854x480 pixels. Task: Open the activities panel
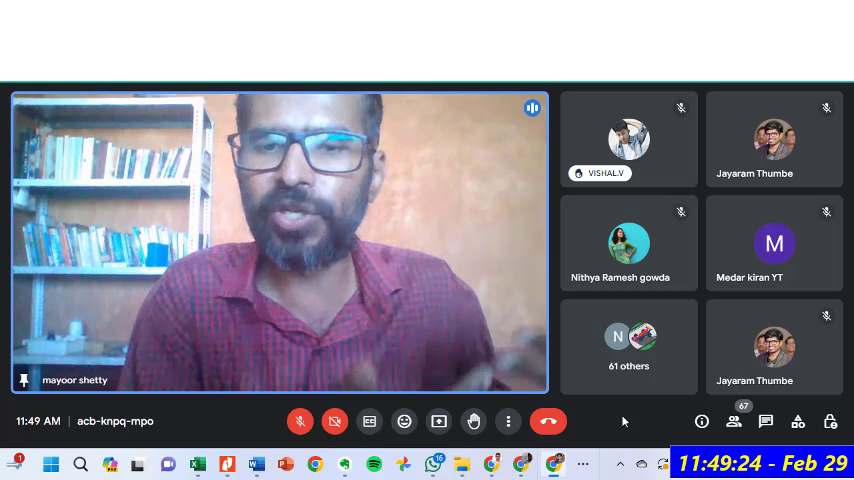pos(798,422)
